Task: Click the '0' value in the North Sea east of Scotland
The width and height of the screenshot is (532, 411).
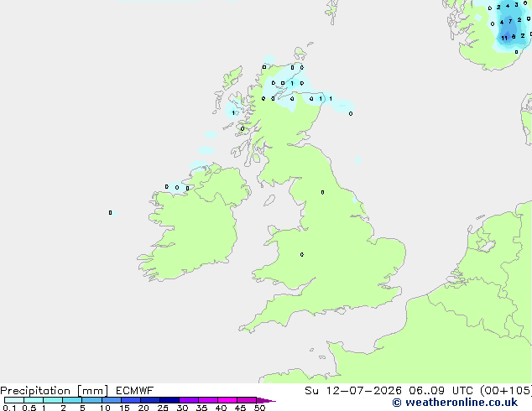Action: (x=351, y=113)
